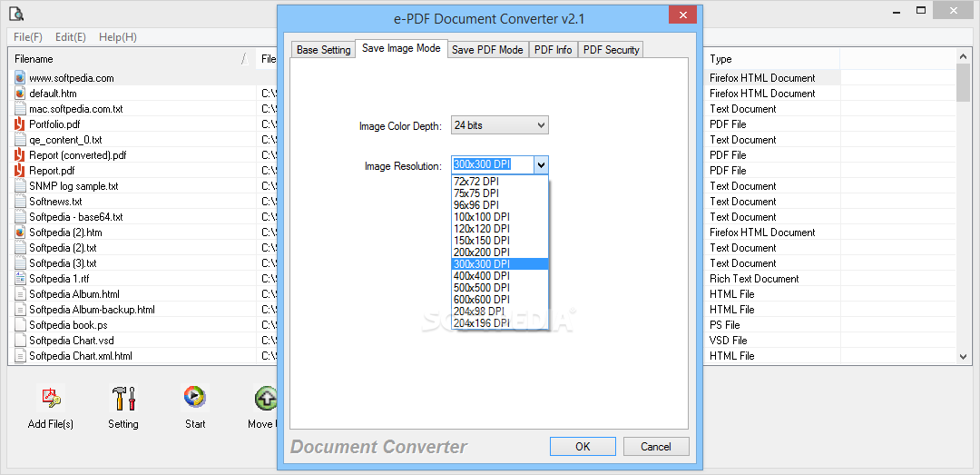Click the VSD File type cell
This screenshot has width=980, height=475.
coord(728,341)
